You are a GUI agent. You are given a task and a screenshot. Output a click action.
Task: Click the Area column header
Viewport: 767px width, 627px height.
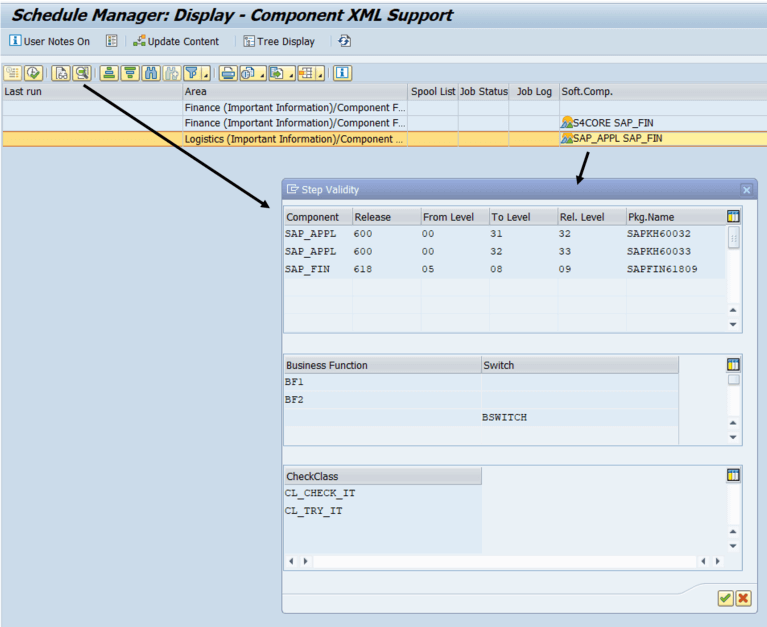coord(295,91)
